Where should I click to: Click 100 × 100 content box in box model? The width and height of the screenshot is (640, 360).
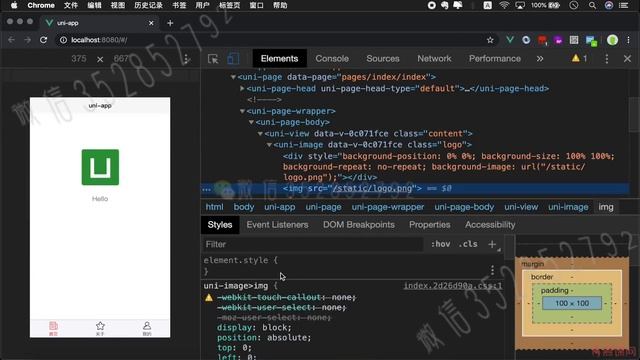[572, 303]
